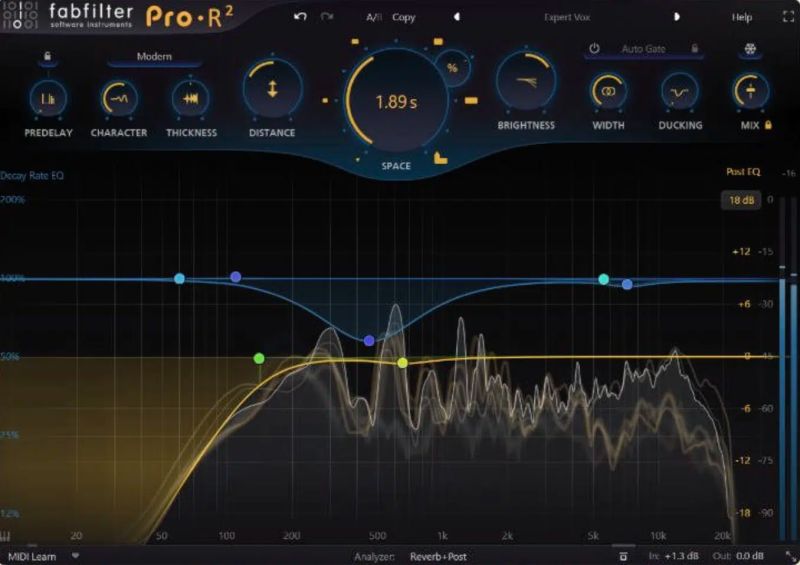Viewport: 800px width, 565px height.
Task: Click the Thickness knob
Action: pos(191,99)
